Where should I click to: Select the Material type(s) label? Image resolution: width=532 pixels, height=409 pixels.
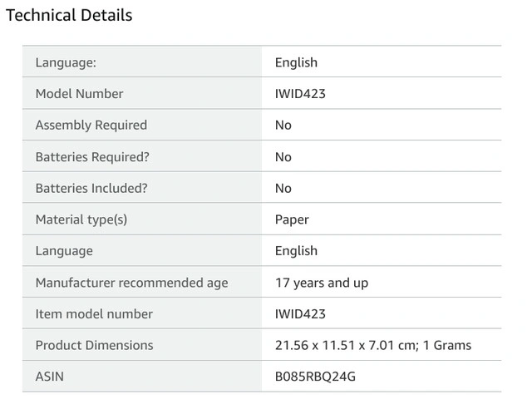[x=81, y=219]
